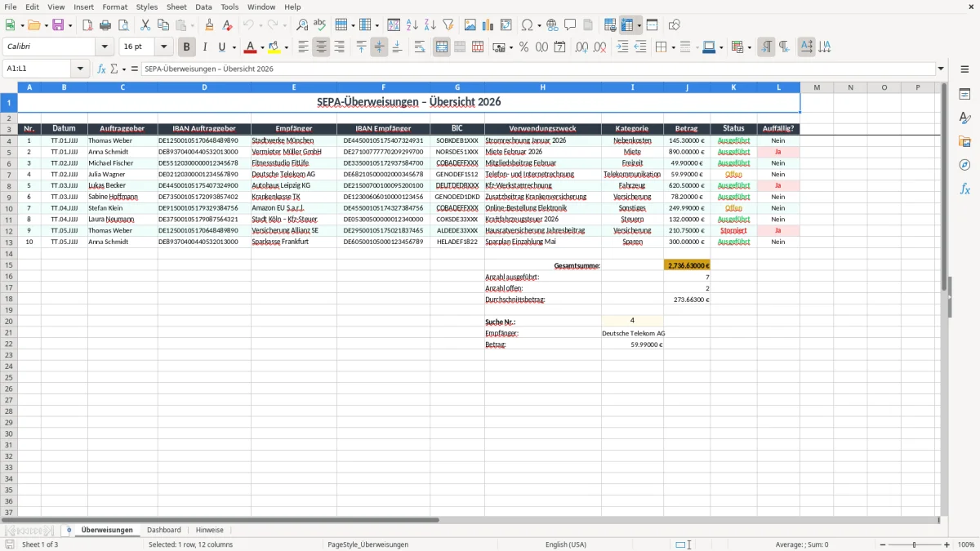This screenshot has width=980, height=551.
Task: Open the highlighting color dropdown arrow
Action: [287, 47]
